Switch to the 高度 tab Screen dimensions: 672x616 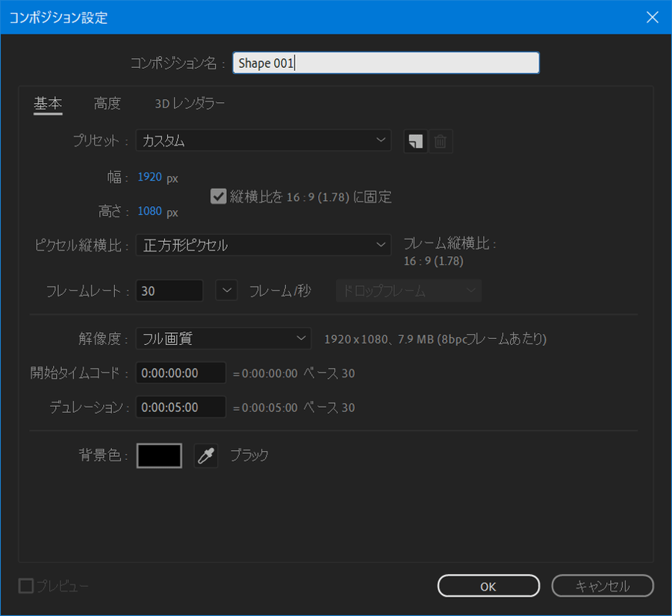tap(107, 104)
